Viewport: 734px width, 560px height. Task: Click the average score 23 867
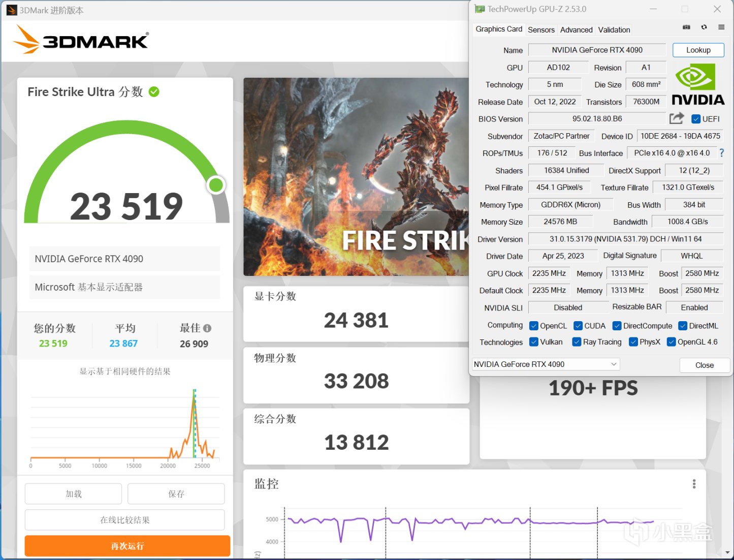[x=123, y=344]
